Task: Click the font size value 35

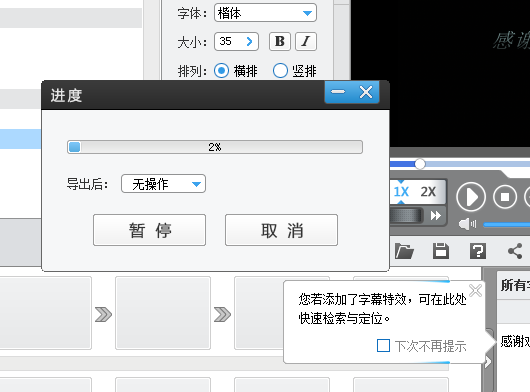Action: click(x=225, y=41)
